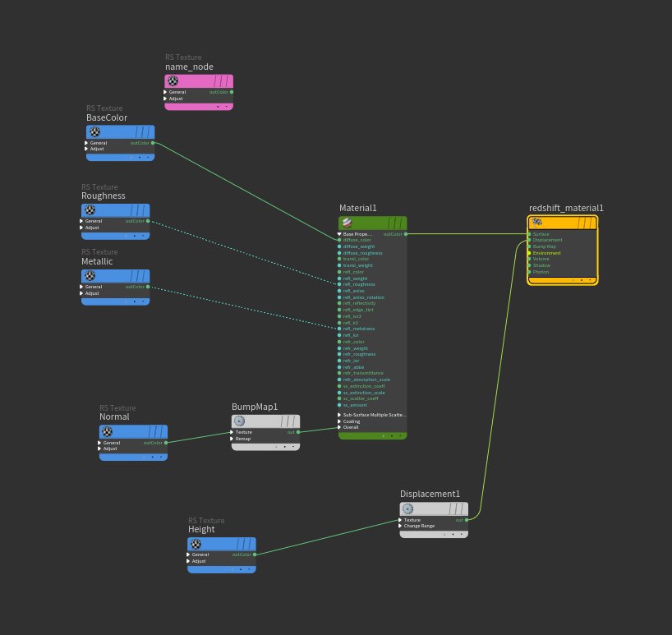Viewport: 672px width, 635px height.
Task: Click the Shadow input on redshift_material1
Action: [x=530, y=265]
